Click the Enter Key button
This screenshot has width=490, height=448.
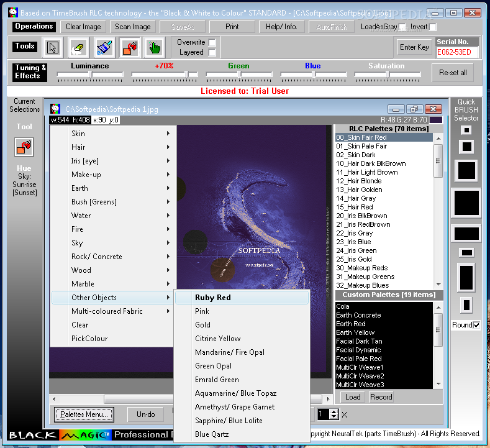pyautogui.click(x=414, y=47)
